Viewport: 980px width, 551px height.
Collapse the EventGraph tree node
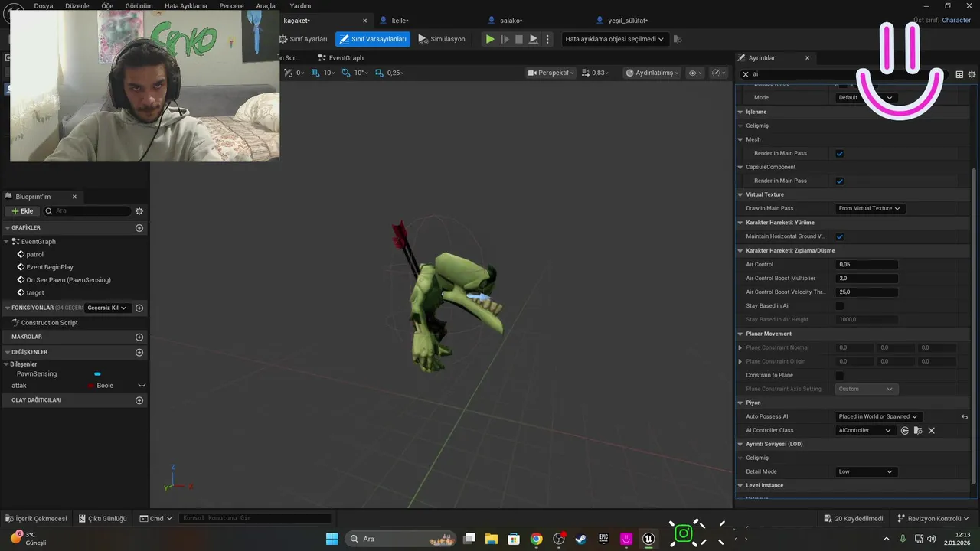tap(7, 241)
